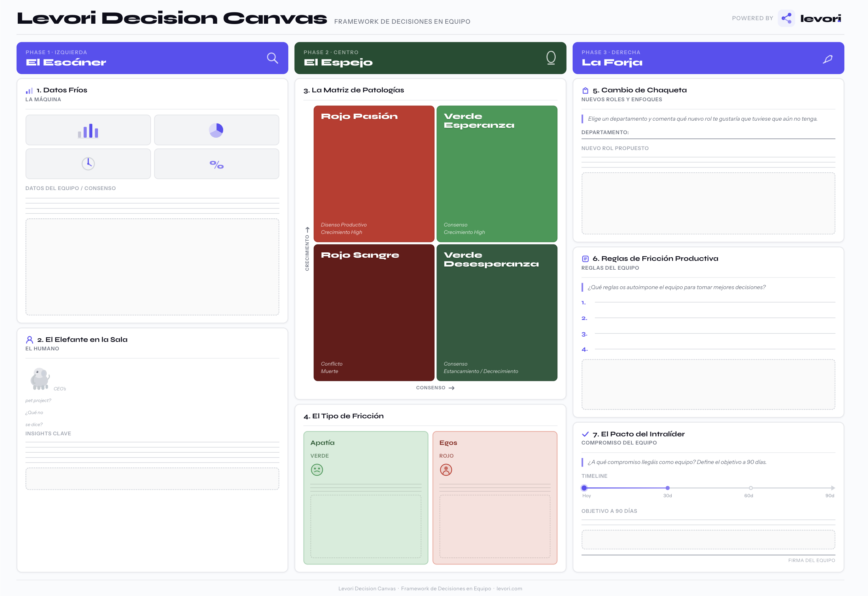Click the small bars icon beside Datos Fríos
The height and width of the screenshot is (596, 868).
tap(29, 91)
